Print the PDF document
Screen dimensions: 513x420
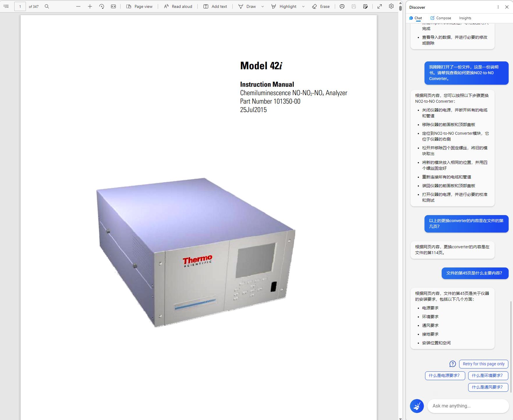point(342,6)
